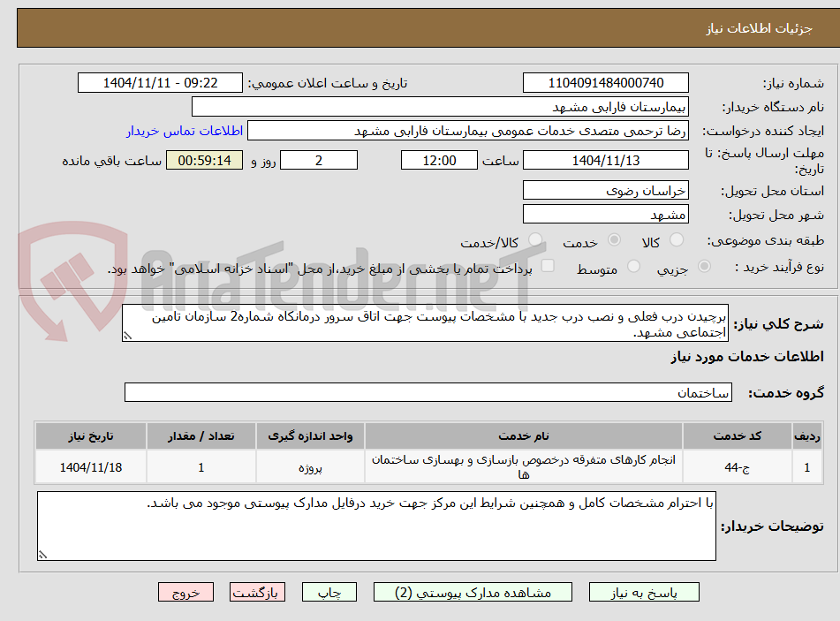Click service code cell ج-44
The height and width of the screenshot is (621, 840).
click(x=738, y=467)
